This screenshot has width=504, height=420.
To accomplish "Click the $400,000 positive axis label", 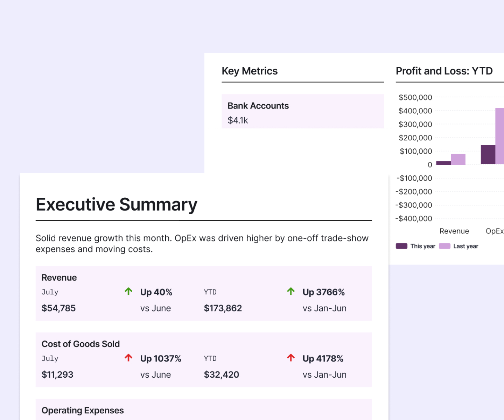I will tap(415, 111).
